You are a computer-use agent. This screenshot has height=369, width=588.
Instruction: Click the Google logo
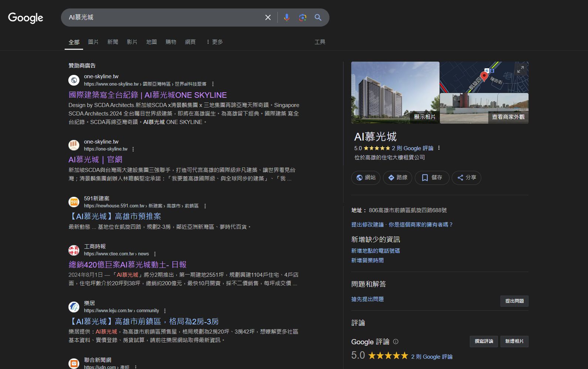[25, 17]
